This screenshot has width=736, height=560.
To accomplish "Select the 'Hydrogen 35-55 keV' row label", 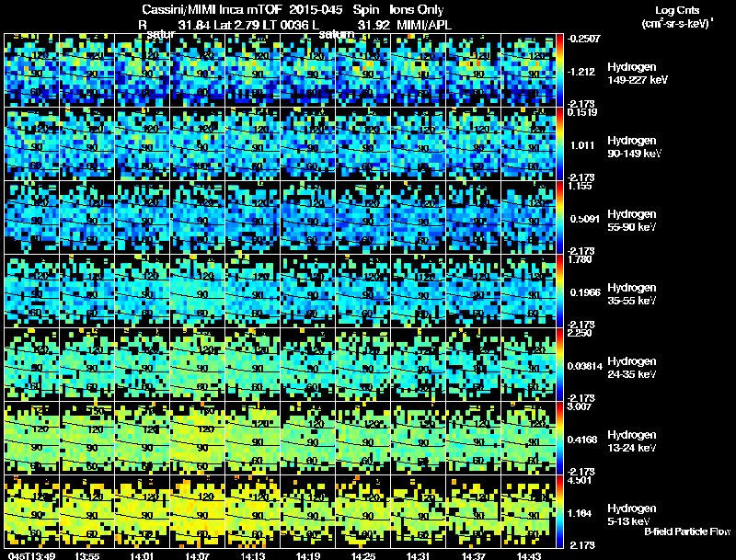I will click(x=632, y=294).
